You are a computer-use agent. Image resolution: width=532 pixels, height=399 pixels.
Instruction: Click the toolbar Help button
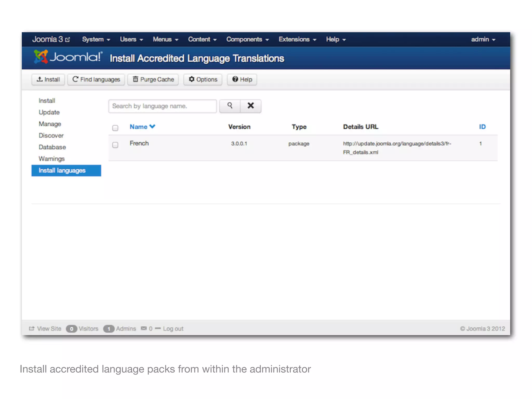(242, 79)
